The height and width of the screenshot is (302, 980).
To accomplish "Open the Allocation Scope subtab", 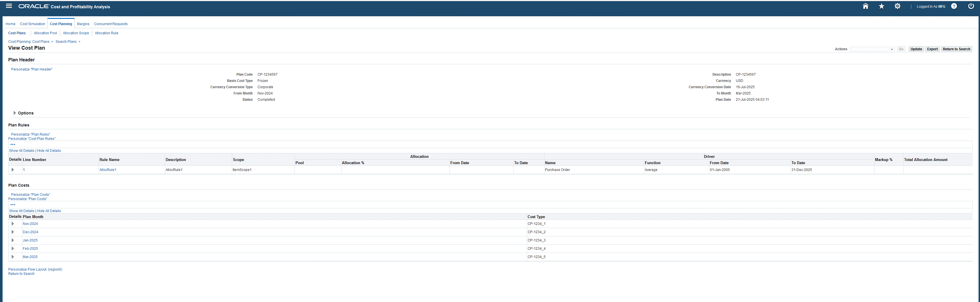I will (x=76, y=33).
